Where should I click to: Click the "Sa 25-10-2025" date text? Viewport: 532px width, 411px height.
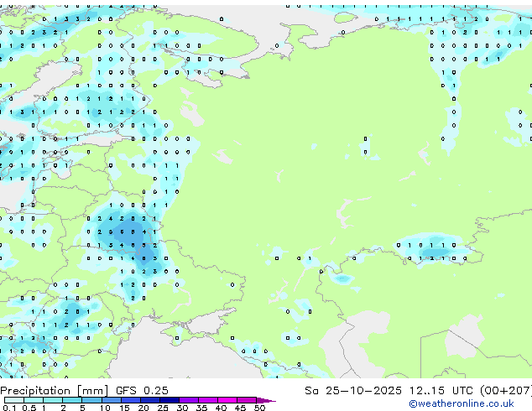coord(353,391)
